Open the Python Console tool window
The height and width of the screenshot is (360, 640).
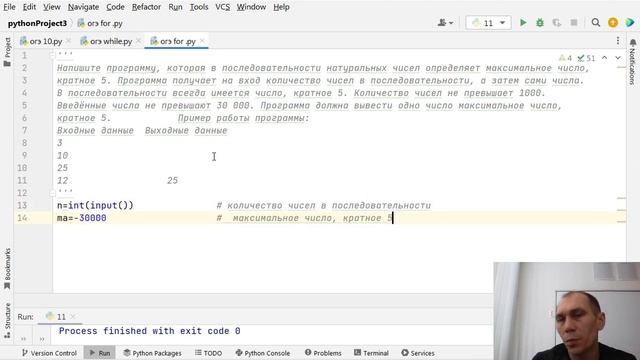[x=263, y=353]
